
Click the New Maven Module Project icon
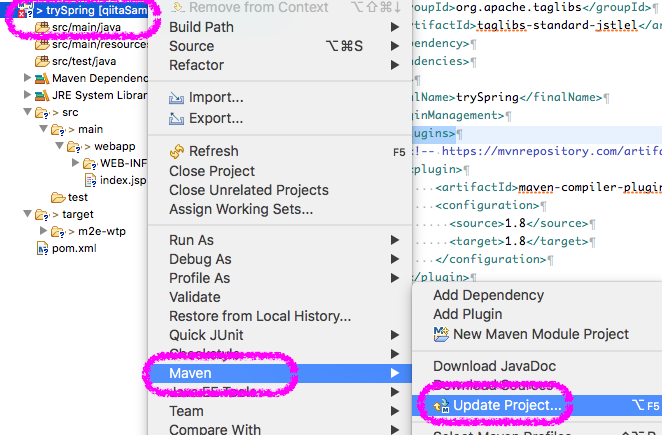tap(441, 334)
